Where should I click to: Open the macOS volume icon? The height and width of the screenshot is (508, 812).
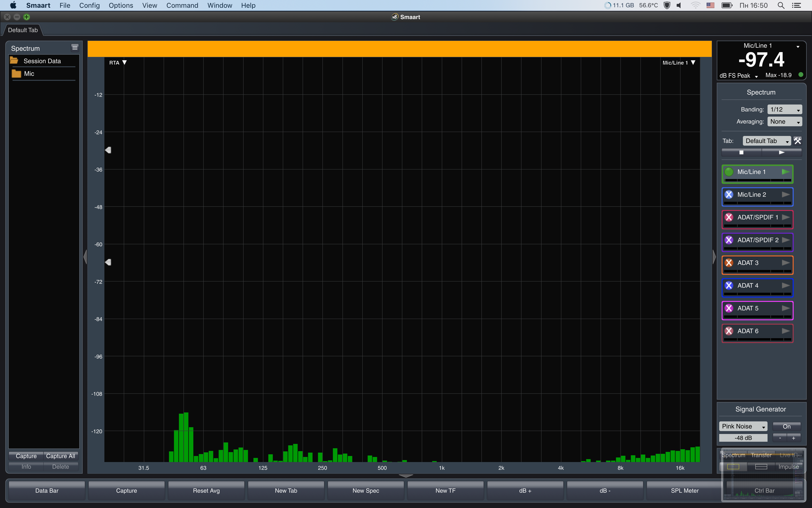point(679,5)
